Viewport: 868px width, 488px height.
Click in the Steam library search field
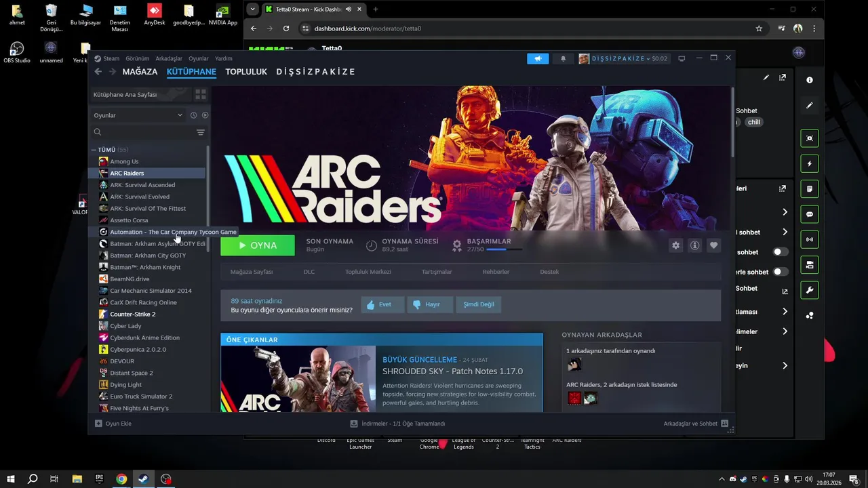click(x=142, y=132)
